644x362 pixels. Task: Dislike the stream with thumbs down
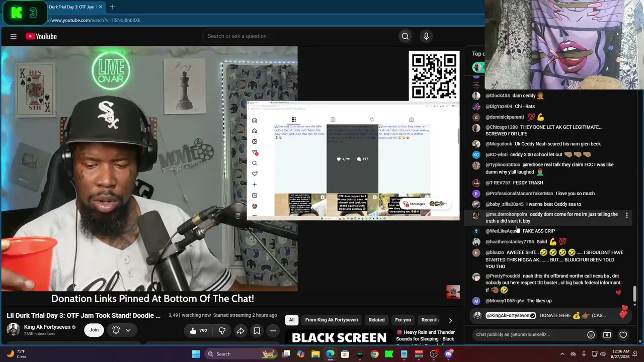pos(222,330)
